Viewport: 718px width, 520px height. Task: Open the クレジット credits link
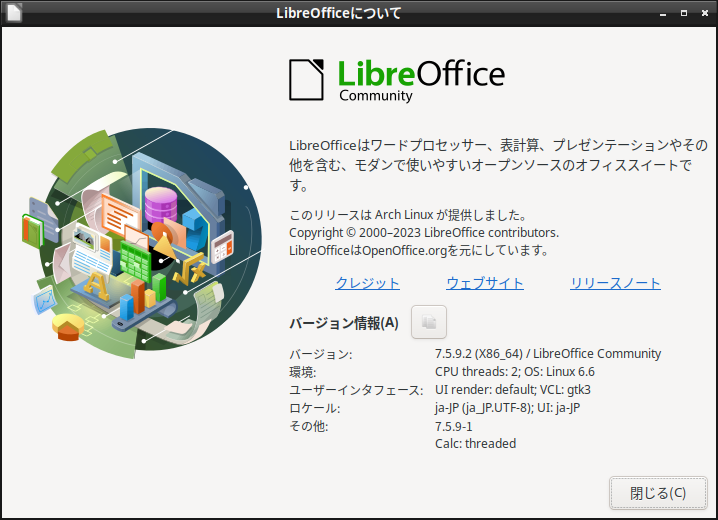[367, 283]
